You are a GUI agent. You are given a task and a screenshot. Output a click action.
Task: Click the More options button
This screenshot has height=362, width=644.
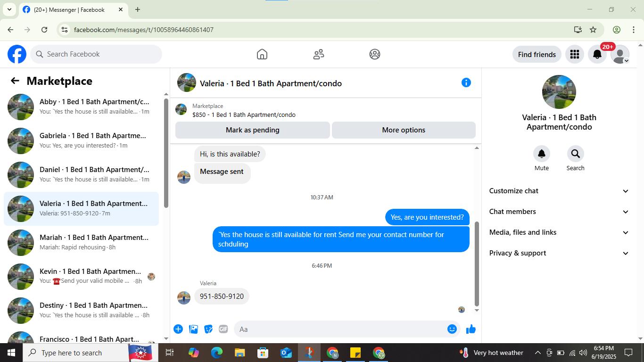[404, 130]
